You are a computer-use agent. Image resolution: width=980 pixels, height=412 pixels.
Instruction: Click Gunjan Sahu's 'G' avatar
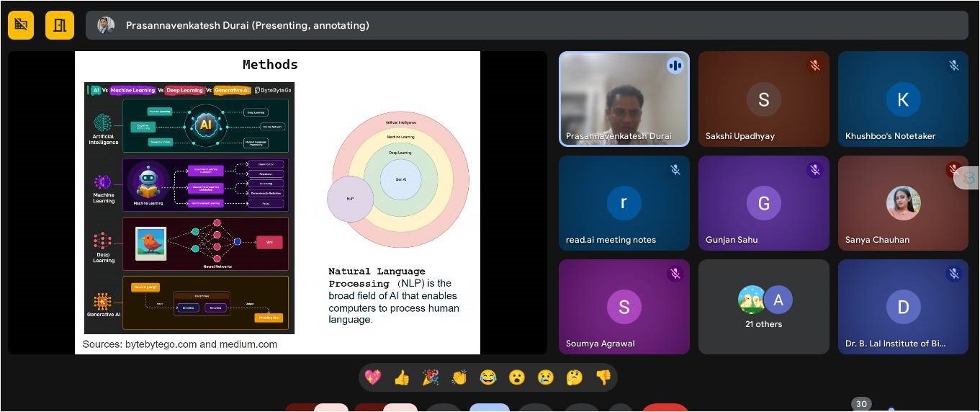[764, 203]
